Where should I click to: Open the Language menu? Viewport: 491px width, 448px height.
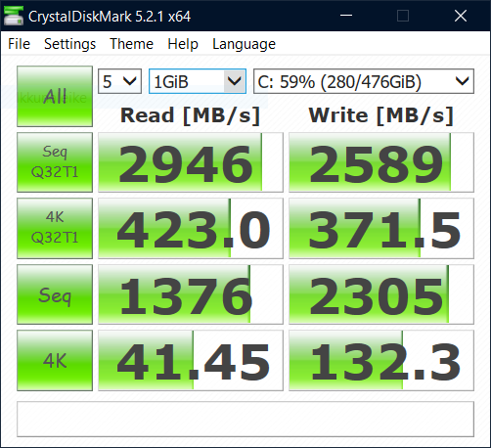pos(244,44)
